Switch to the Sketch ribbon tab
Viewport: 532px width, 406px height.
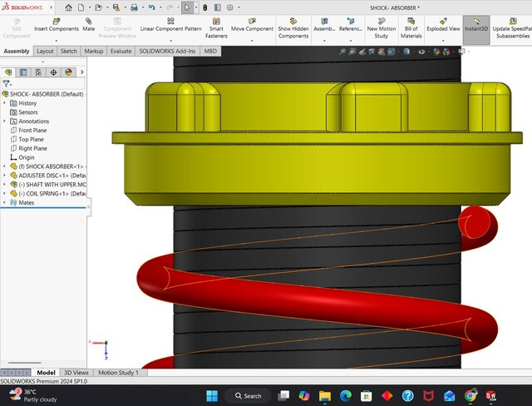coord(68,52)
